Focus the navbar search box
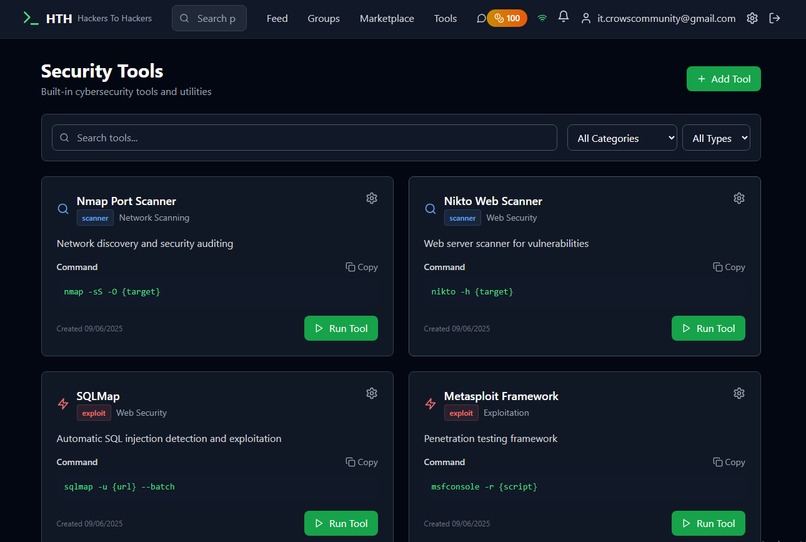The width and height of the screenshot is (806, 542). click(209, 19)
